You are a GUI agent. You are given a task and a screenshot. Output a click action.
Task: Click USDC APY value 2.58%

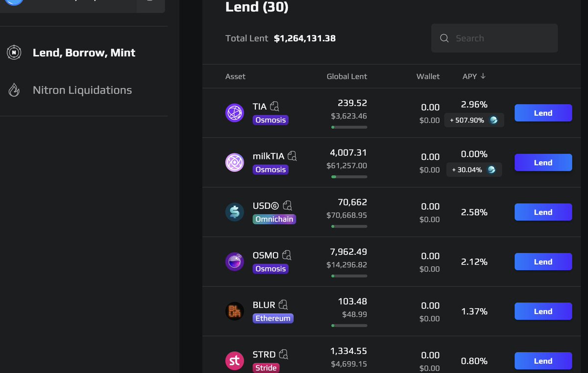tap(474, 212)
